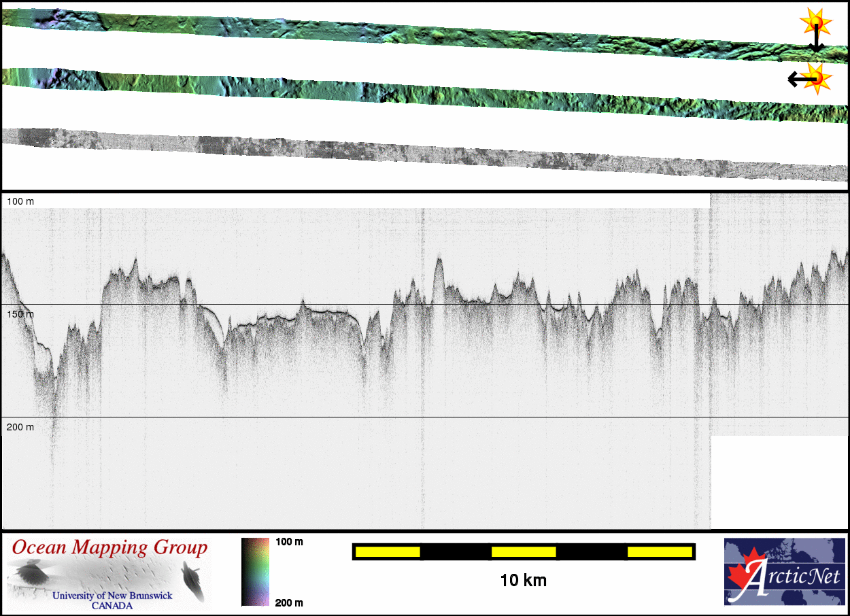Image resolution: width=850 pixels, height=616 pixels.
Task: Click the sun icon with downward arrow
Action: (x=815, y=26)
